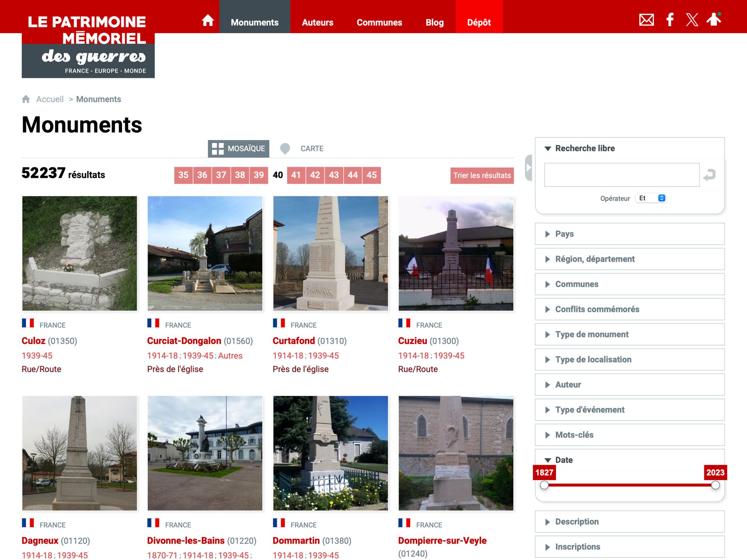Screen dimensions: 747x560
Task: Open the Opérateur dropdown
Action: pyautogui.click(x=651, y=198)
